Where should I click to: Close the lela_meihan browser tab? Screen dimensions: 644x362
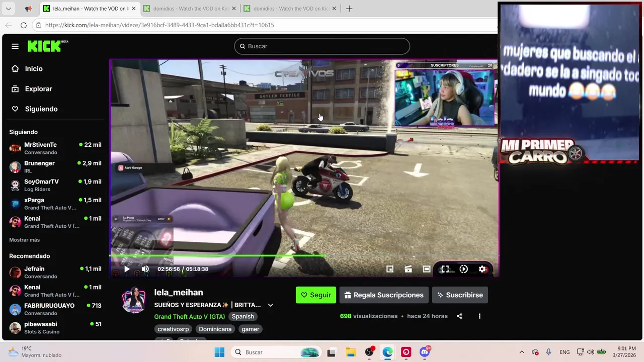point(133,9)
